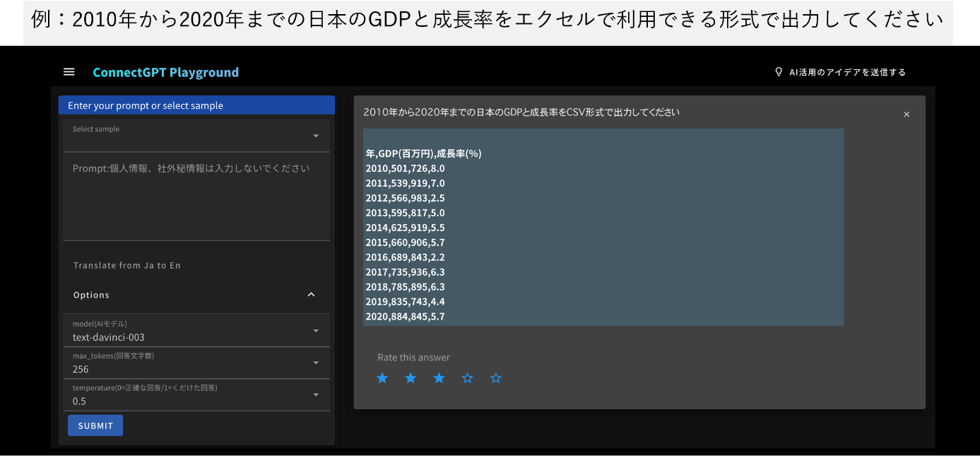The height and width of the screenshot is (456, 980).
Task: Select the CSV output text block
Action: click(603, 226)
